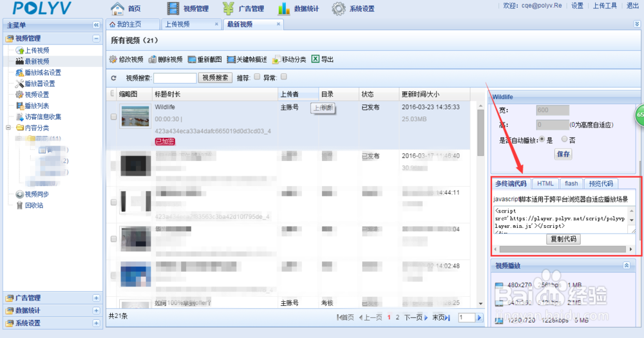The height and width of the screenshot is (338, 644).
Task: Click the 重新截图 toolbar icon
Action: [x=192, y=59]
